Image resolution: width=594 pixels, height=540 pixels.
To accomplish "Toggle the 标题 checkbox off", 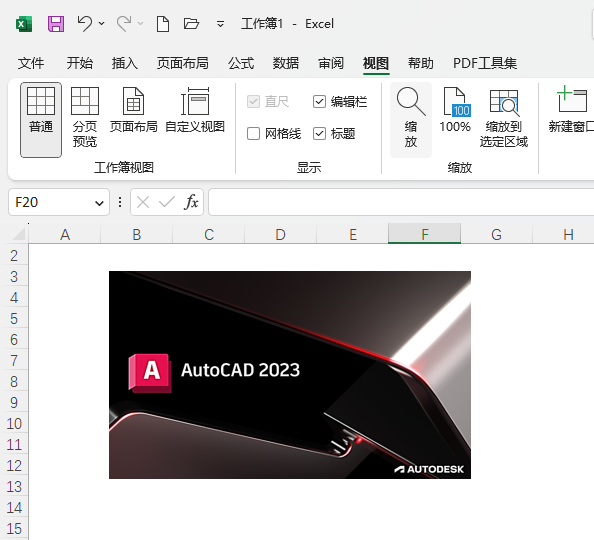I will click(x=319, y=133).
